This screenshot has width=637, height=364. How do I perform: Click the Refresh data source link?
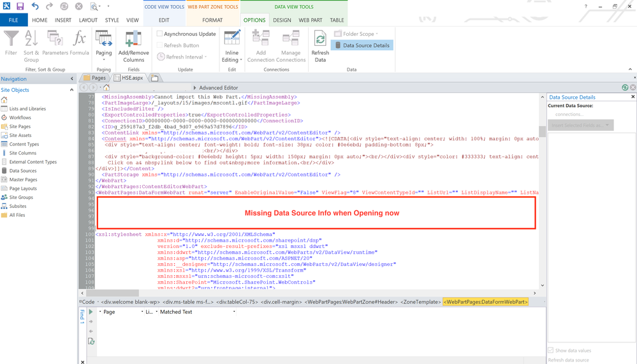coord(568,360)
